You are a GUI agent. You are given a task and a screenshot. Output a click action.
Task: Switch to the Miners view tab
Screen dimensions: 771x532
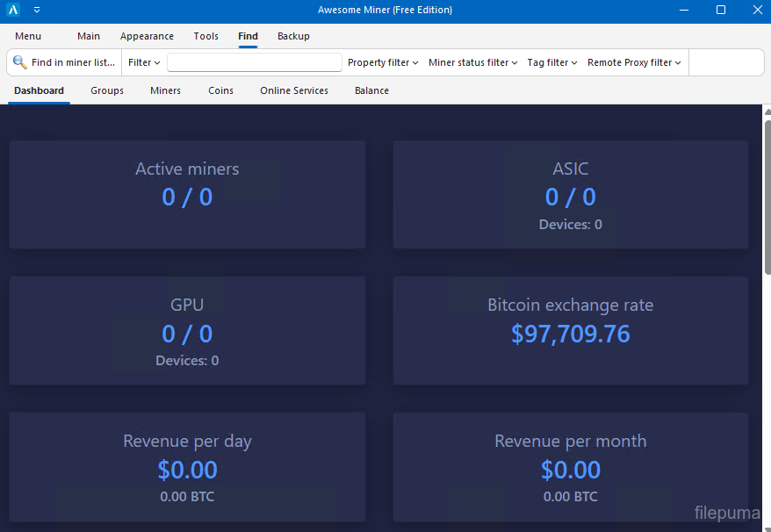coord(165,90)
